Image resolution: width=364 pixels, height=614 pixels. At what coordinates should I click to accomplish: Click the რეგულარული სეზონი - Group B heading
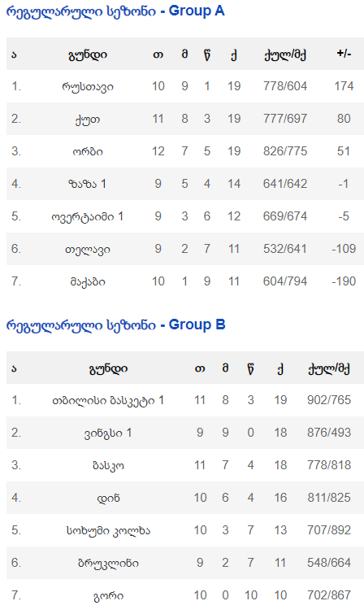[116, 325]
